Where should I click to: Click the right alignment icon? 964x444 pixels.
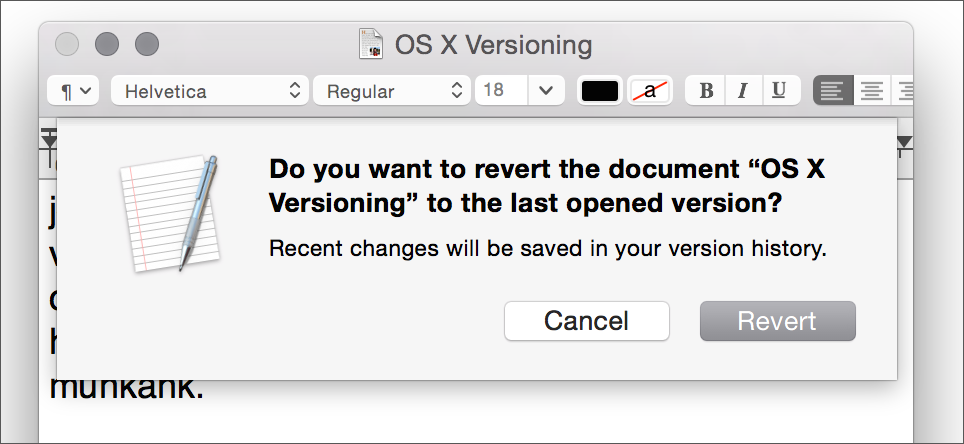click(903, 91)
